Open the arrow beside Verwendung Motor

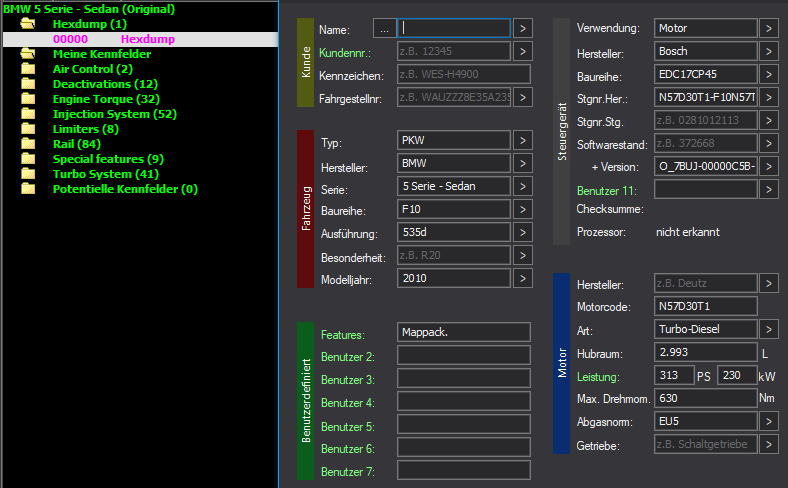pyautogui.click(x=769, y=29)
